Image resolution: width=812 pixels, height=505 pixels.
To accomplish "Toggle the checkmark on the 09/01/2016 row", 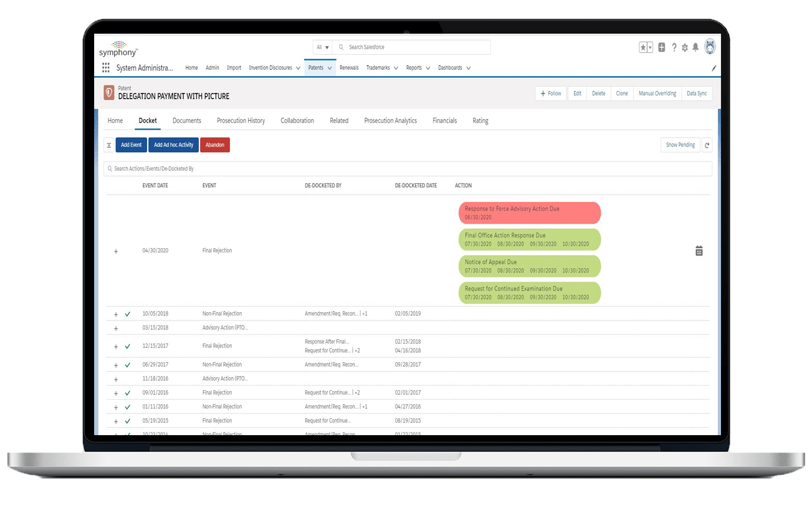I will click(x=128, y=393).
